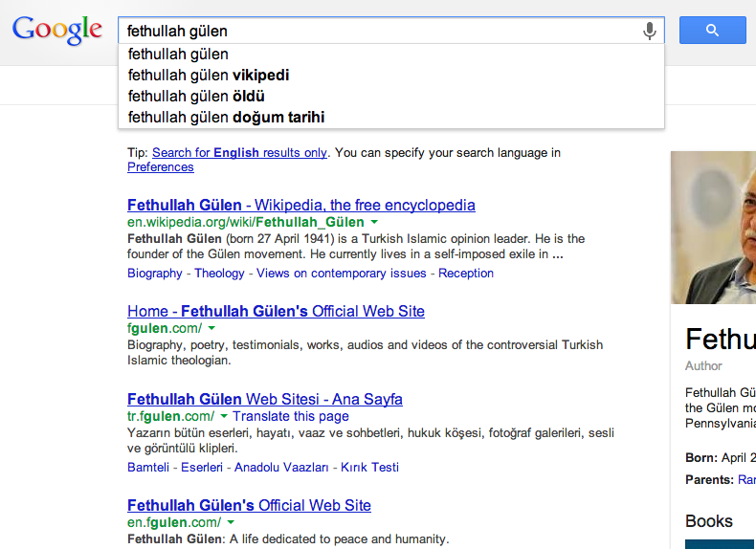756x549 pixels.
Task: Open the Kırık Testi sitelink
Action: tap(369, 468)
